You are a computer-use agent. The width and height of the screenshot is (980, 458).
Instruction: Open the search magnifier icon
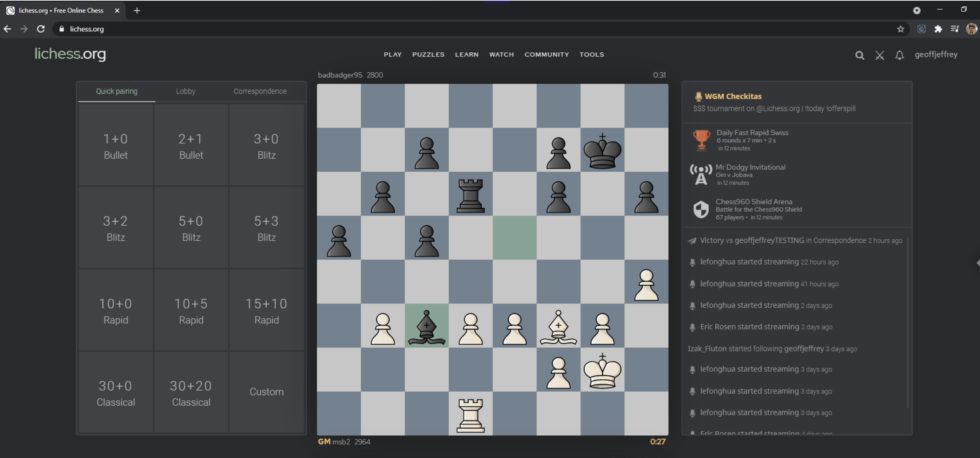[x=859, y=55]
